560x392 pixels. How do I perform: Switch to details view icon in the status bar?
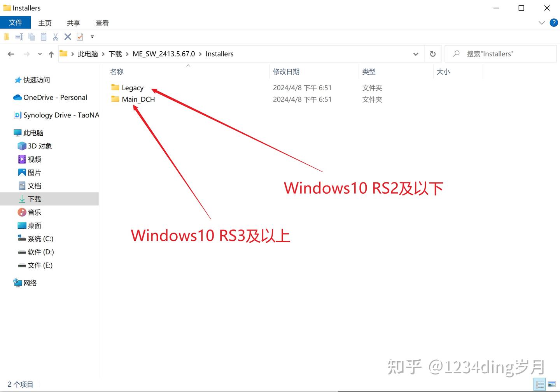tap(539, 384)
